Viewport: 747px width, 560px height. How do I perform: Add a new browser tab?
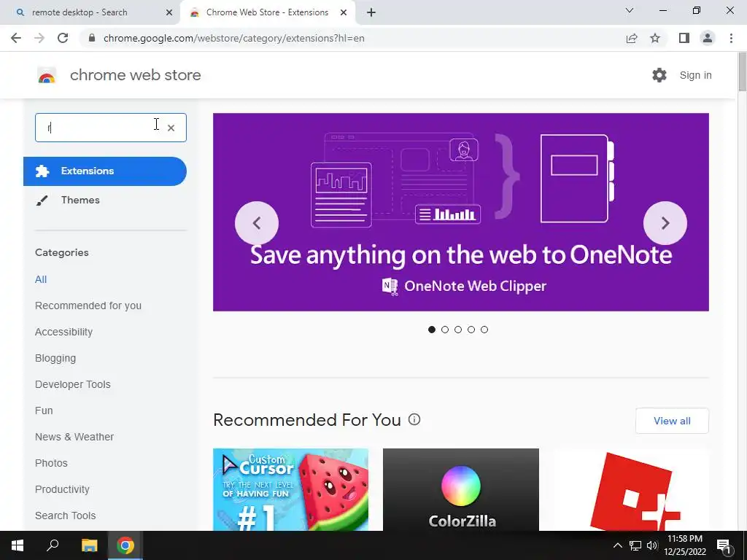pos(371,12)
